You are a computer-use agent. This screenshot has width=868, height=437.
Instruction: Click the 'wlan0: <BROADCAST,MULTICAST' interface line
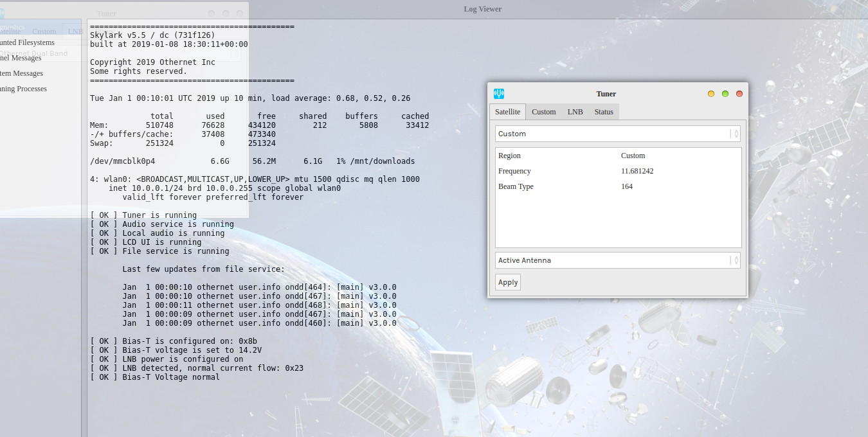click(x=255, y=179)
